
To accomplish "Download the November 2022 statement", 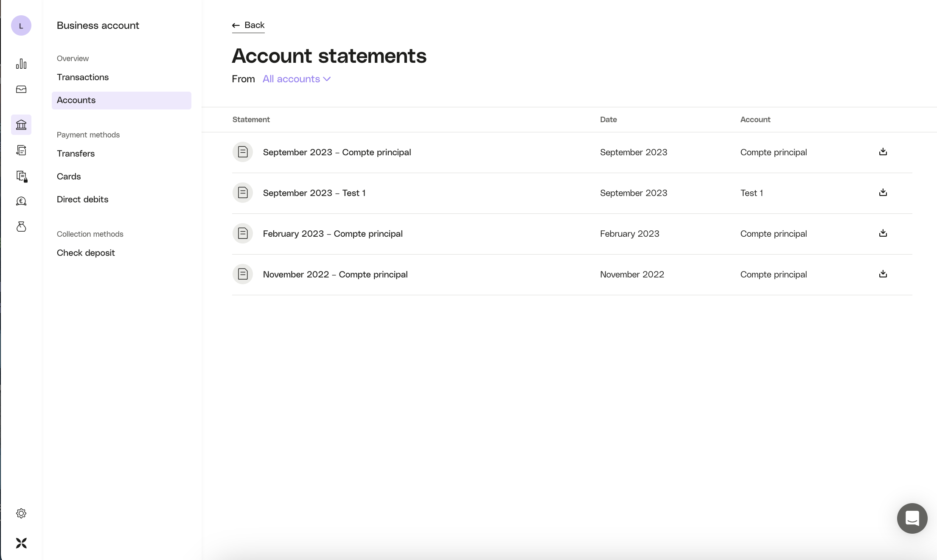I will (x=883, y=274).
